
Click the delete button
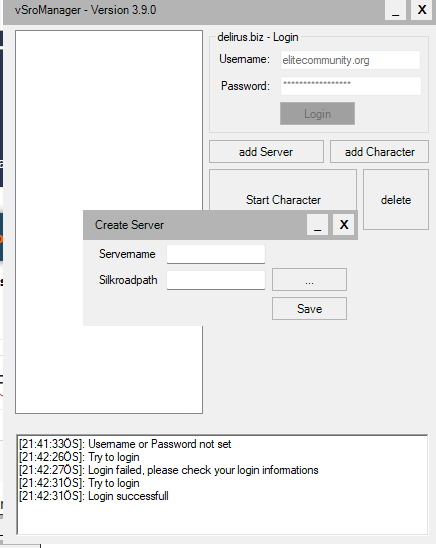pyautogui.click(x=396, y=200)
